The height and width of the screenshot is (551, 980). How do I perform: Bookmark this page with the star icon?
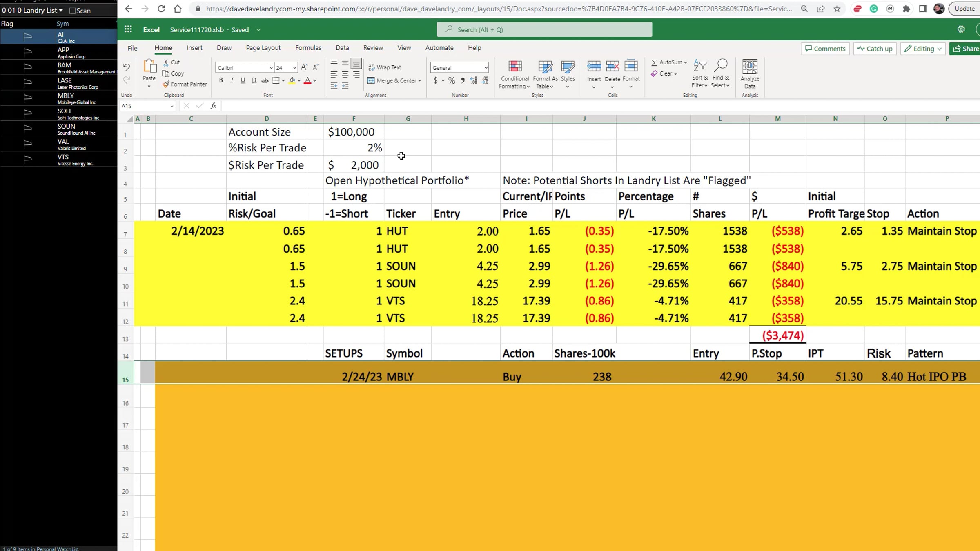click(837, 9)
